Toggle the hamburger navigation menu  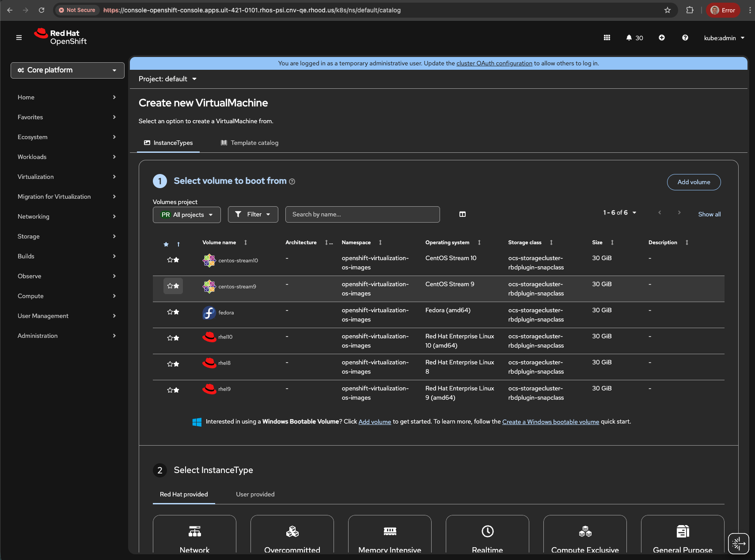19,38
